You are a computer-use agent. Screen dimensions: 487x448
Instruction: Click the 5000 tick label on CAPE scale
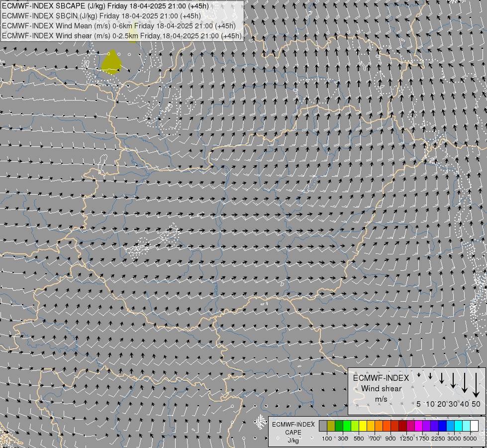(470, 439)
